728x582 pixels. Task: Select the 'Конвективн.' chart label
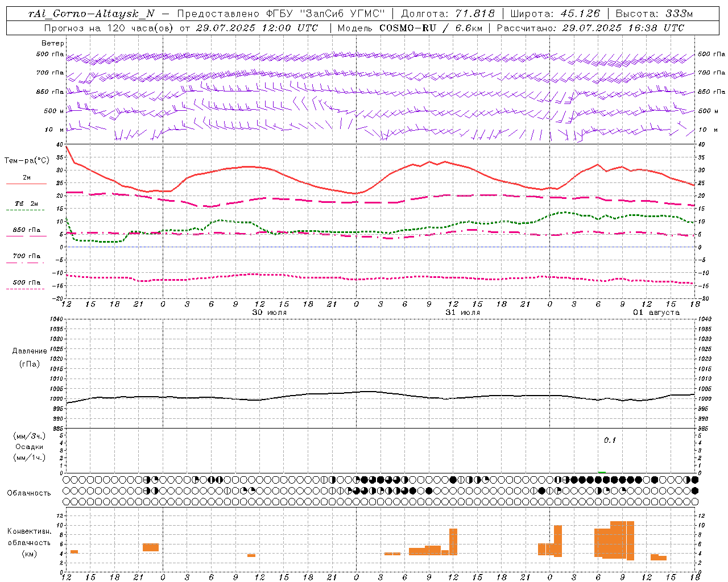point(30,531)
